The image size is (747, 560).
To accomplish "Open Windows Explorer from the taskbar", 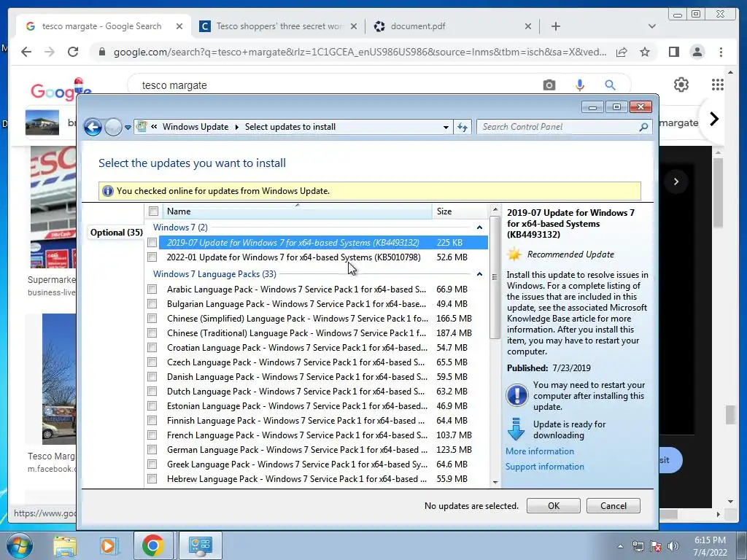I will click(x=65, y=546).
